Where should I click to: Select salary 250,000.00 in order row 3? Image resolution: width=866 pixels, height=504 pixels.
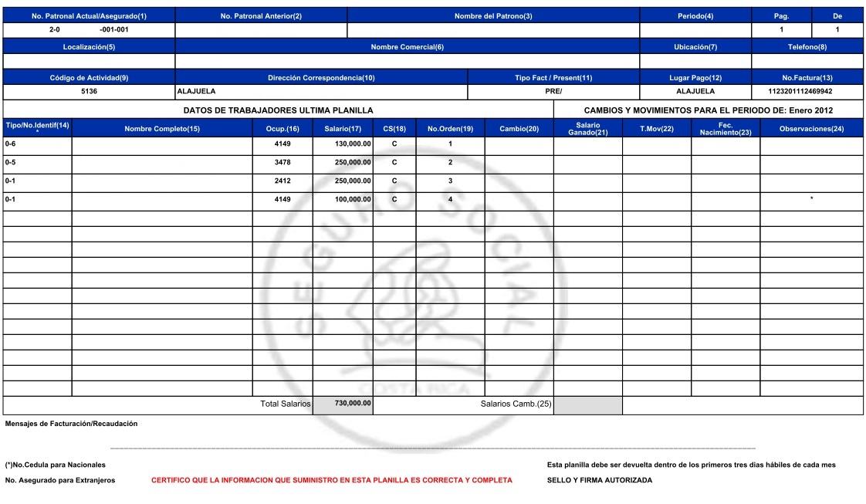[353, 181]
